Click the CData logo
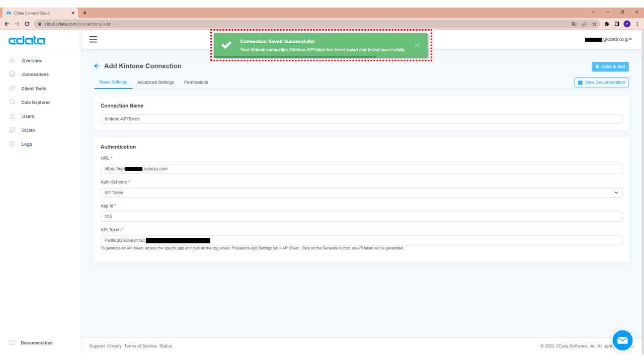The image size is (644, 362). coord(26,40)
